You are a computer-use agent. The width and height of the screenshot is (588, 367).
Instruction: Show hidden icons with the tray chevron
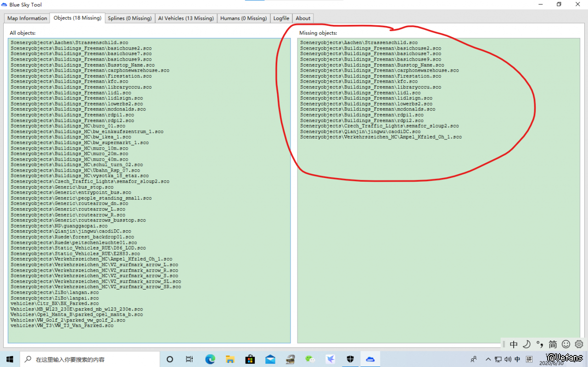pos(488,359)
